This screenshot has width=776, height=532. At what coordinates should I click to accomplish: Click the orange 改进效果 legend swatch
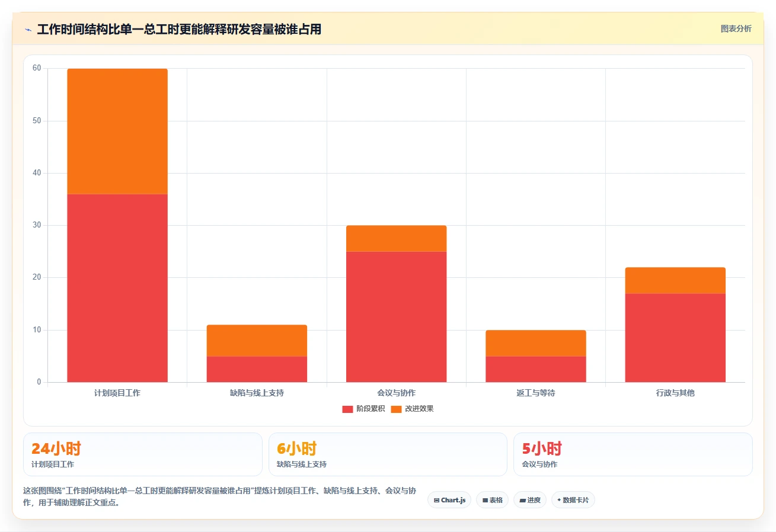click(396, 409)
